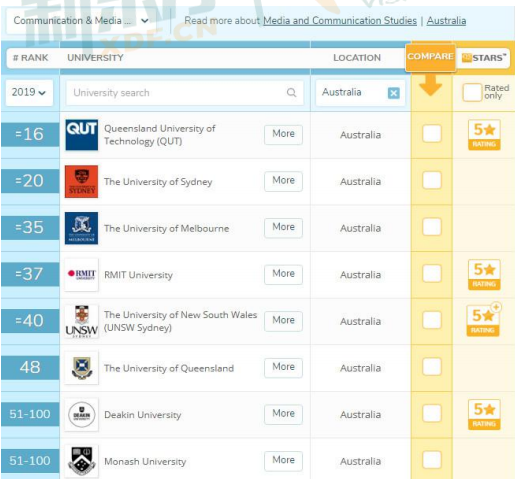Tick compare checkbox for UNSW Sydney
The image size is (515, 481).
pos(432,320)
